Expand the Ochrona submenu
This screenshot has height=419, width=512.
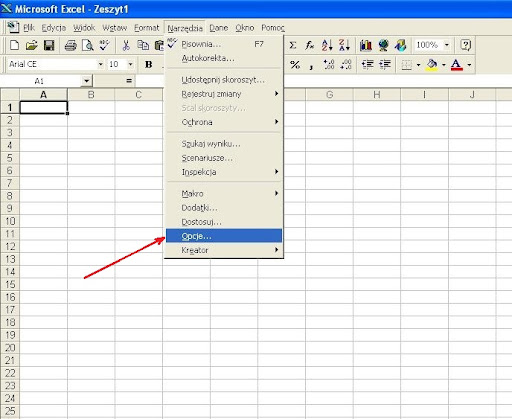click(x=224, y=122)
